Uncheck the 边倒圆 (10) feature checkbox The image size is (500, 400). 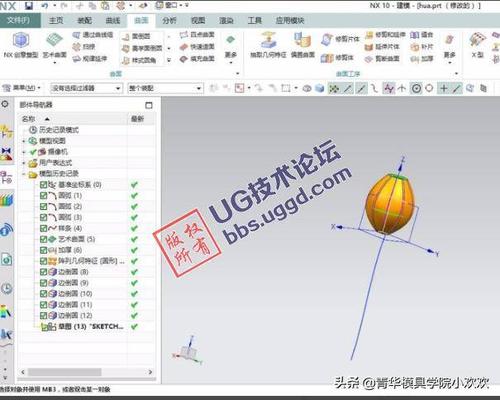(x=43, y=294)
